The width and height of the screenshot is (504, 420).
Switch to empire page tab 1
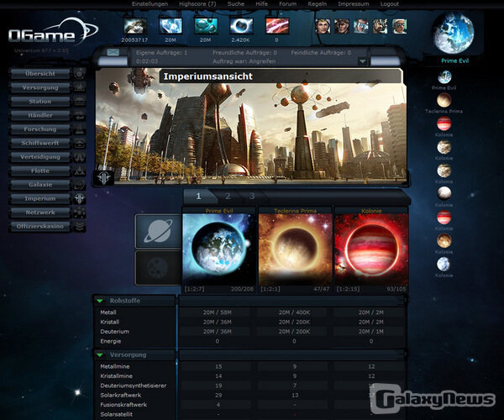[x=198, y=196]
